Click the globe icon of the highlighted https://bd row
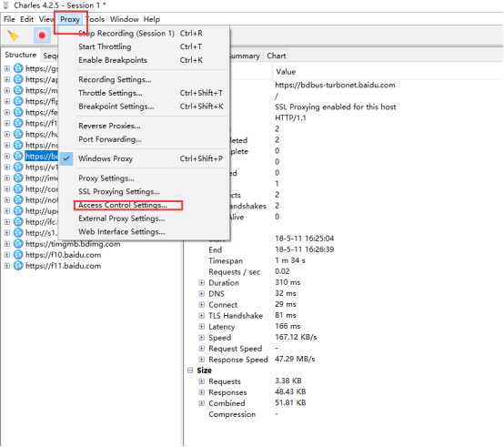 [x=18, y=157]
